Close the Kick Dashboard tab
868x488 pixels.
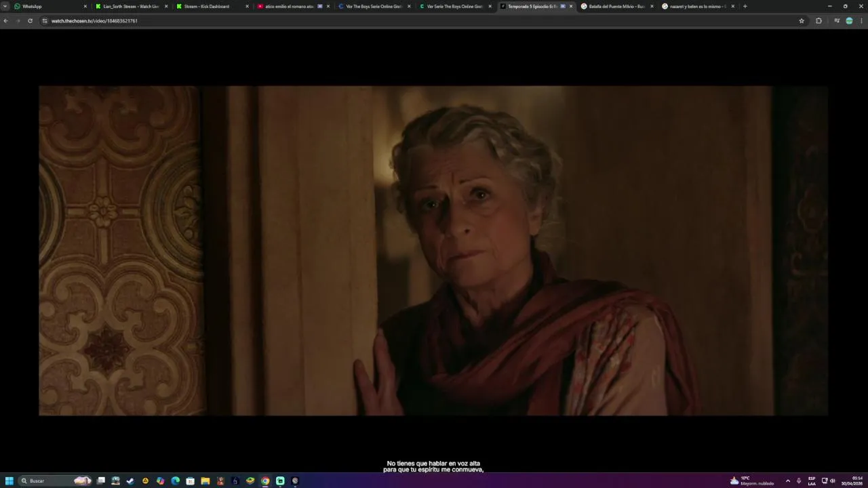(247, 6)
